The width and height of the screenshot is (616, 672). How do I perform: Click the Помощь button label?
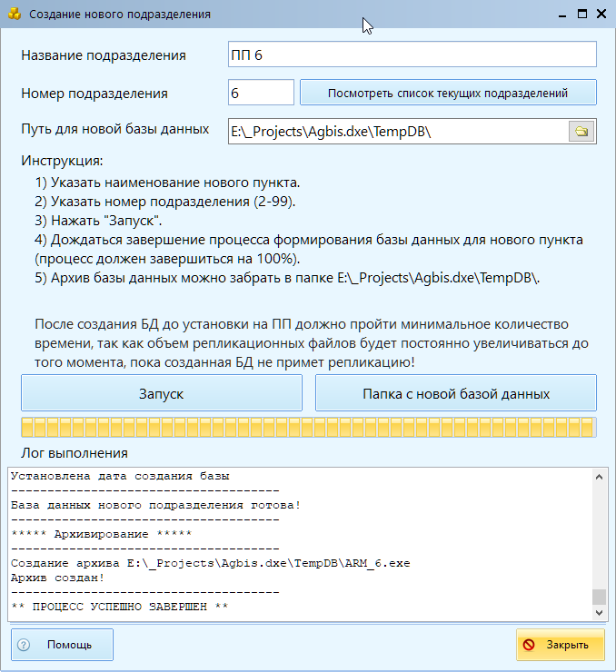tap(69, 645)
